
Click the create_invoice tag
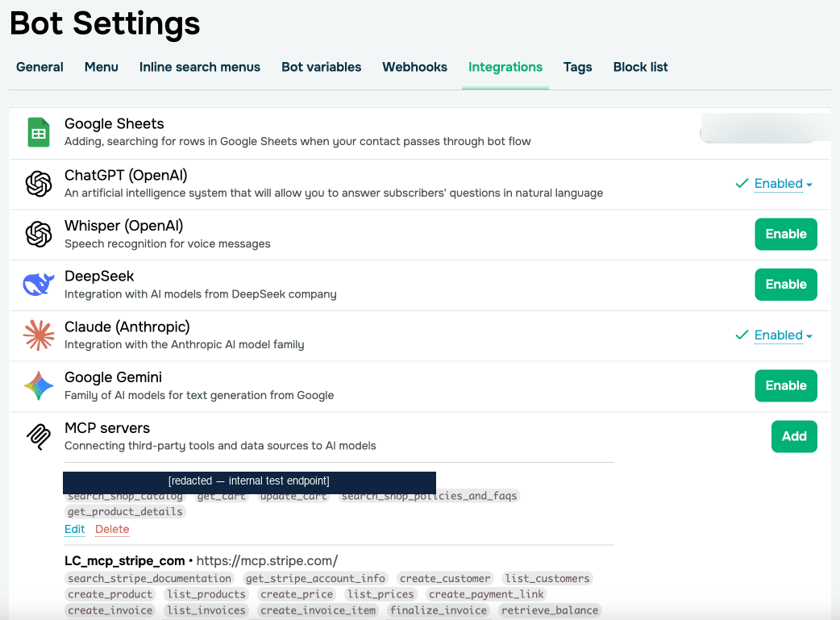coord(110,610)
